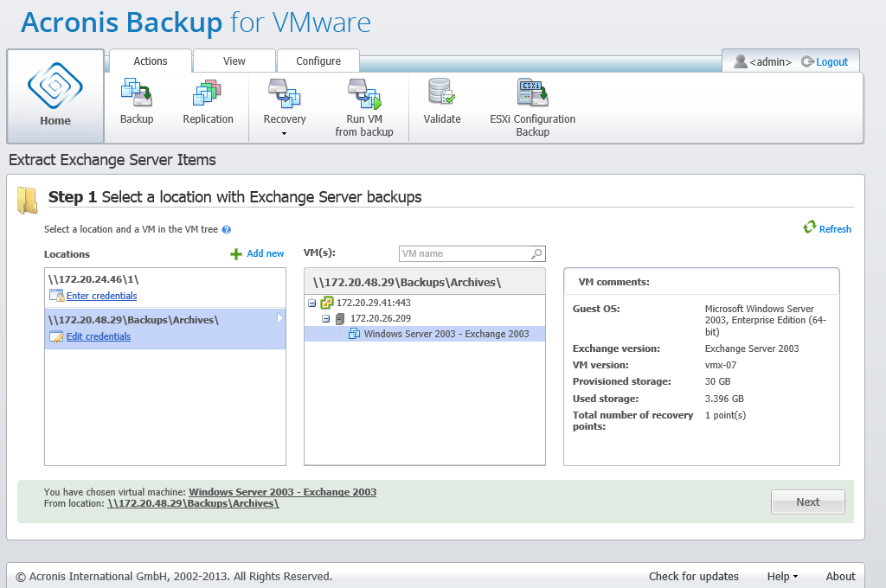Switch to the Actions tab
This screenshot has width=886, height=588.
click(151, 61)
